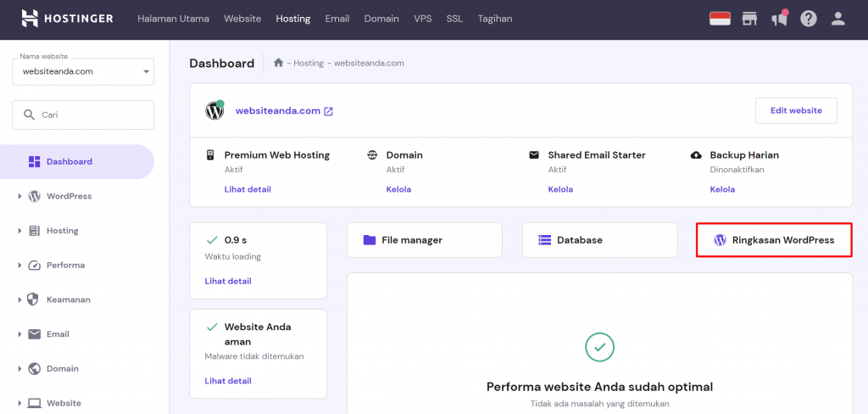
Task: Open the user account profile icon
Action: tap(838, 18)
